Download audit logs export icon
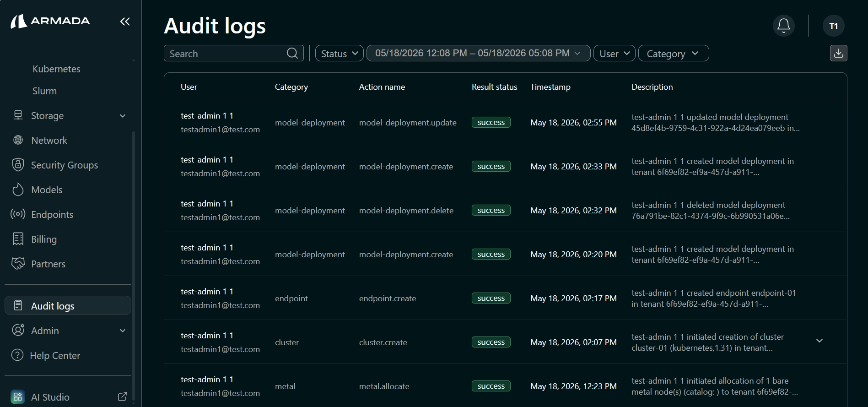The width and height of the screenshot is (868, 407). (x=838, y=53)
